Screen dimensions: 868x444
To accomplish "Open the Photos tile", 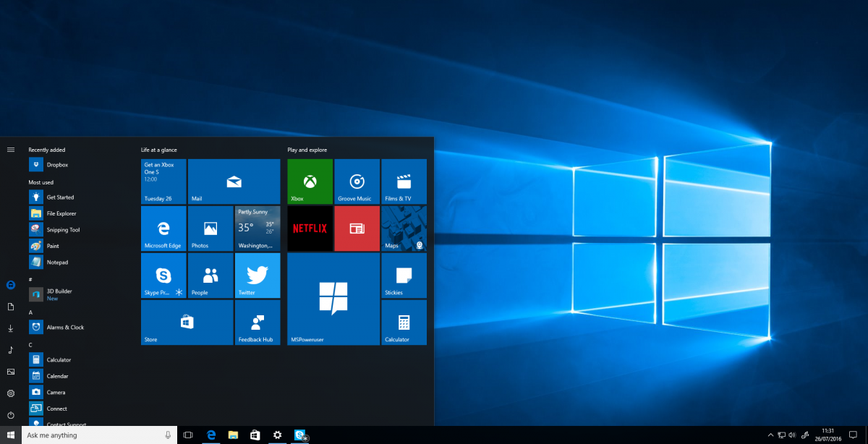I will (210, 228).
